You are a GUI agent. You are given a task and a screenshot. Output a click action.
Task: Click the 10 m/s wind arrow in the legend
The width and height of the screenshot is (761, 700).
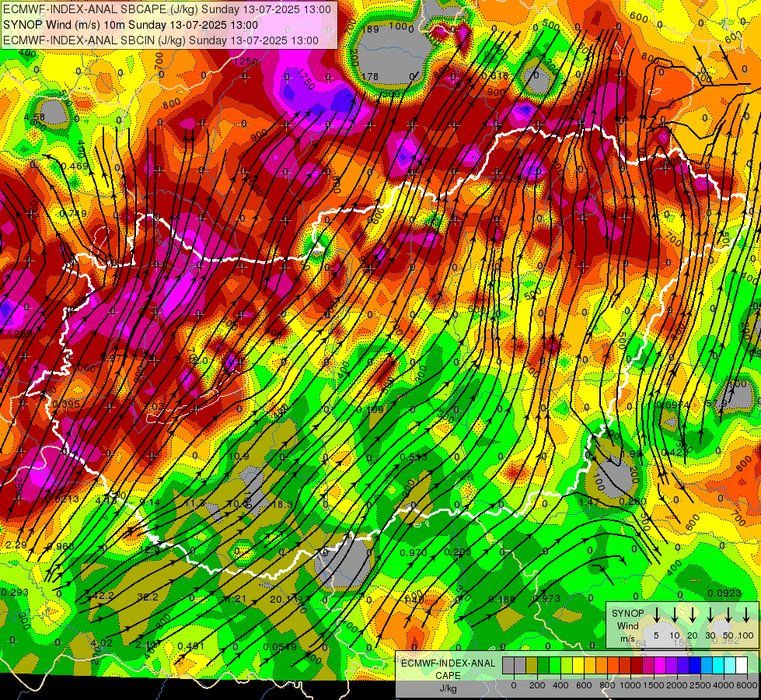(675, 614)
